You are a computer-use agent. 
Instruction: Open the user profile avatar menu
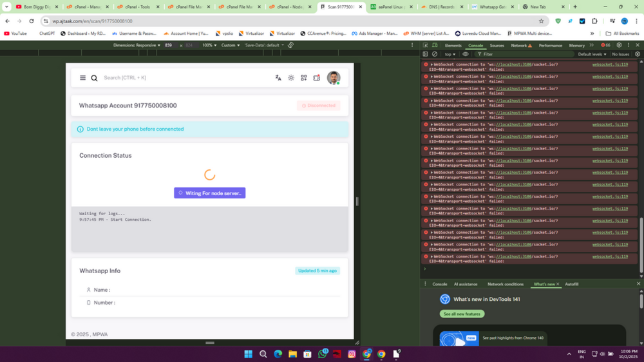(x=334, y=78)
